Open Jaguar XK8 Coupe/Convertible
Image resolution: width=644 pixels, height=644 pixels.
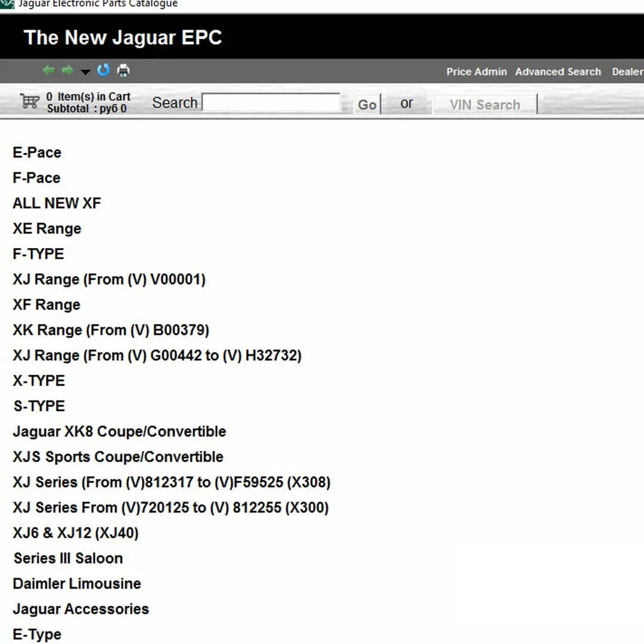[119, 432]
